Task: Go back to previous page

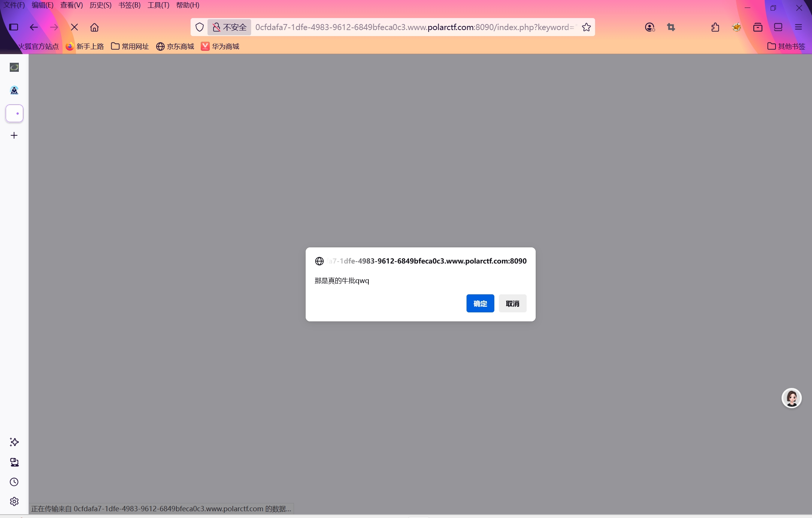Action: click(34, 27)
